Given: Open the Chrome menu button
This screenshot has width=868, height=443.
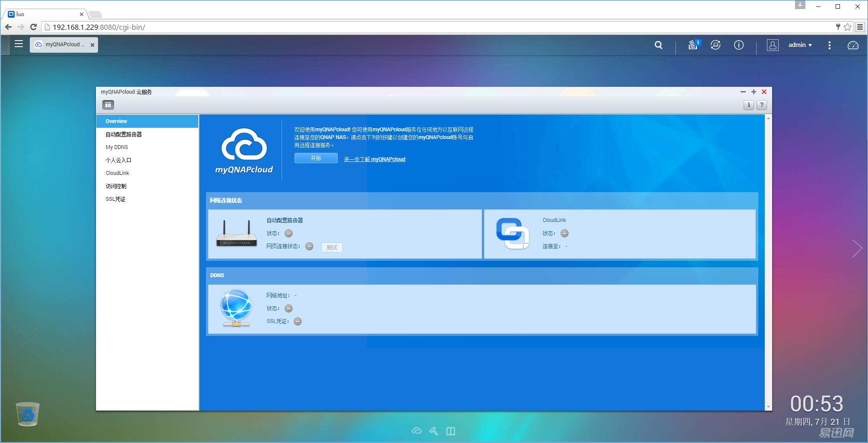Looking at the screenshot, I should coord(860,27).
